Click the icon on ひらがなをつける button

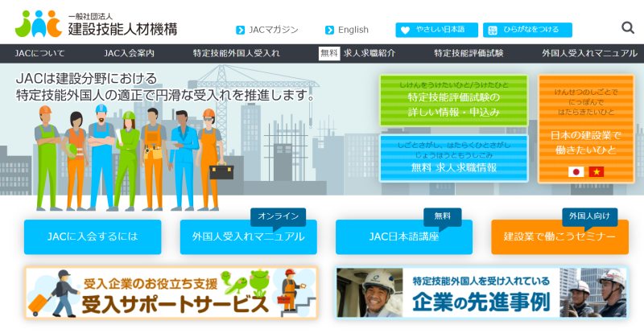tap(492, 31)
